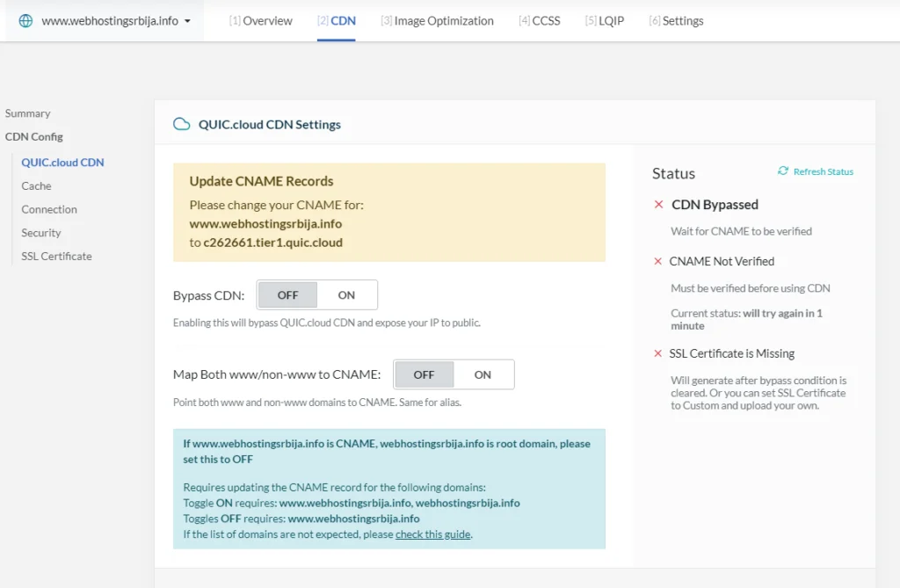Open the Image Optimization tab
This screenshot has width=900, height=588.
point(437,21)
